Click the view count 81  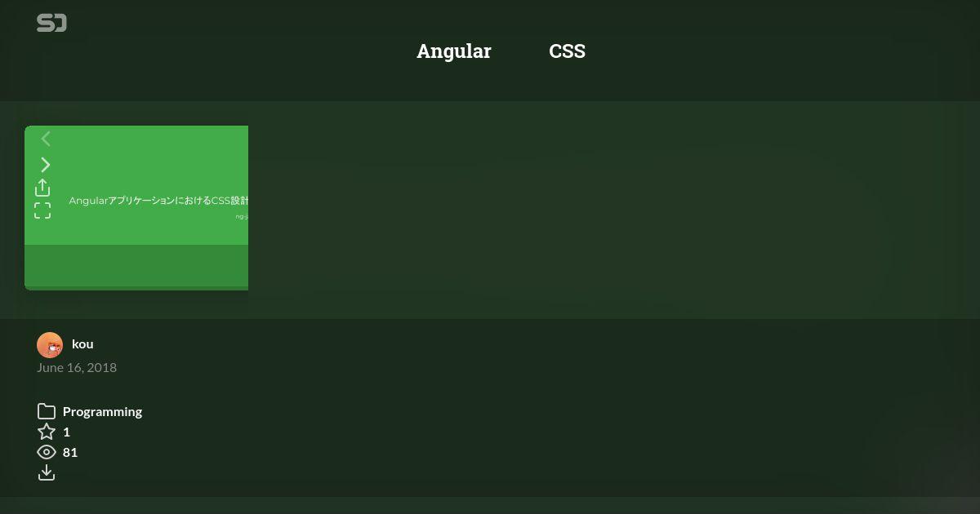70,452
